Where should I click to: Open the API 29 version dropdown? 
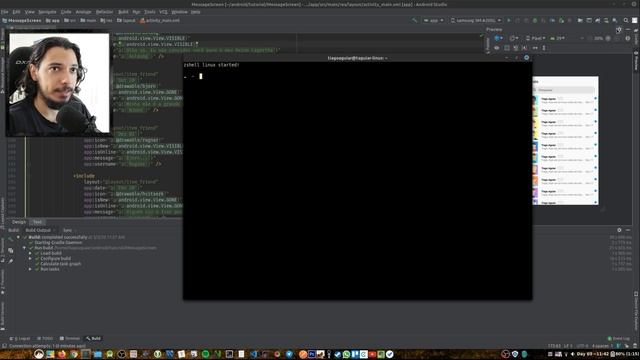coord(558,38)
